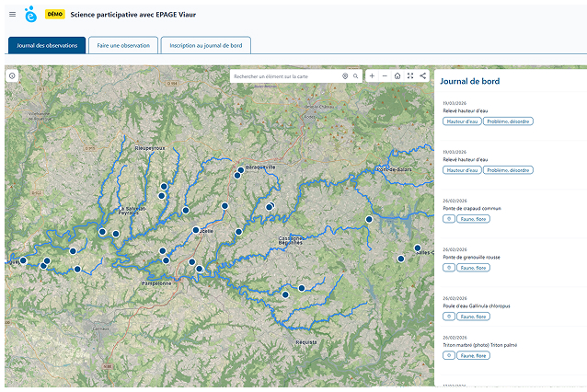Select observation marker overlapping the 'ucelle' label
The width and height of the screenshot is (587, 392).
[196, 230]
